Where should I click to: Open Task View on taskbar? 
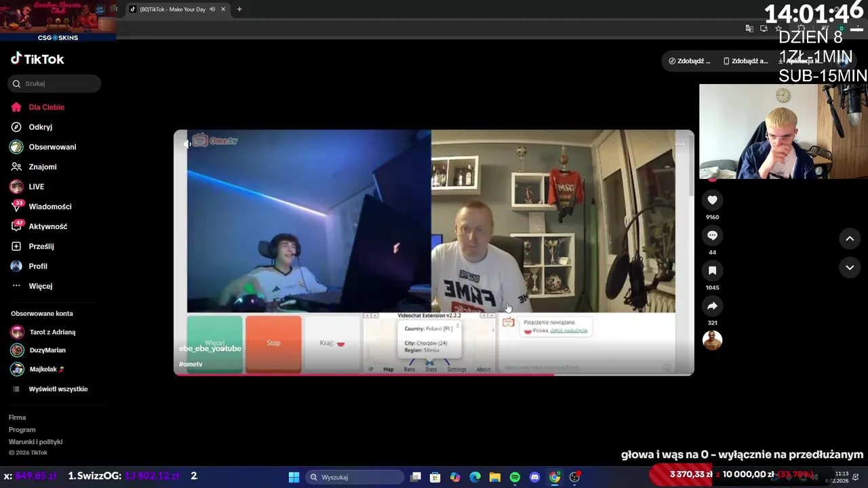[416, 477]
